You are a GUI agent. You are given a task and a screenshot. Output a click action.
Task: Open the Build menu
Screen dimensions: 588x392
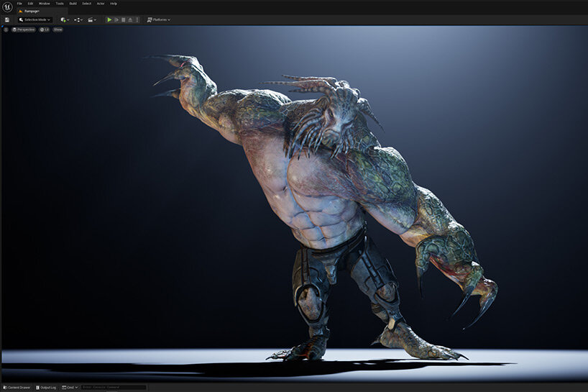pyautogui.click(x=73, y=4)
